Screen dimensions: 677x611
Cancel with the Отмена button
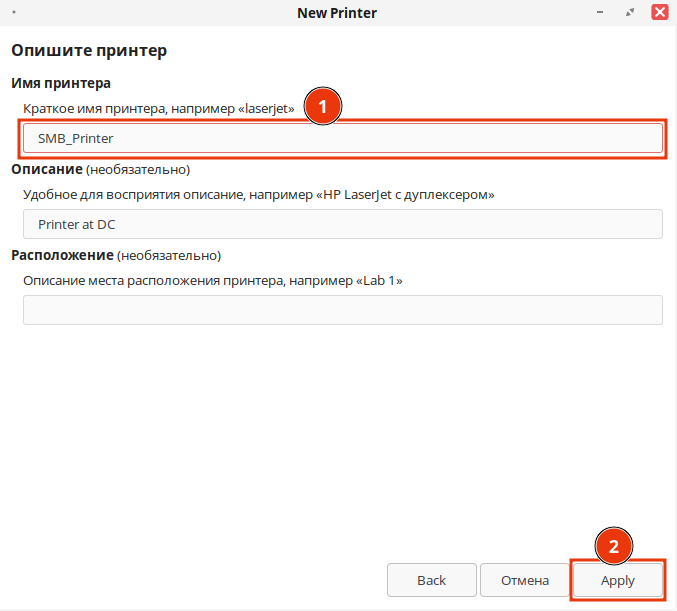tap(524, 580)
